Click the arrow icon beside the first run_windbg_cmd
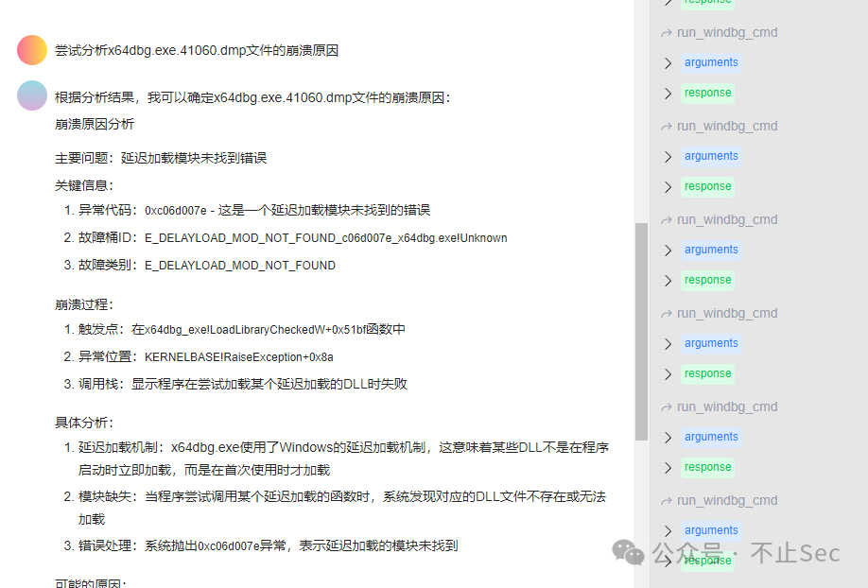 (x=667, y=32)
